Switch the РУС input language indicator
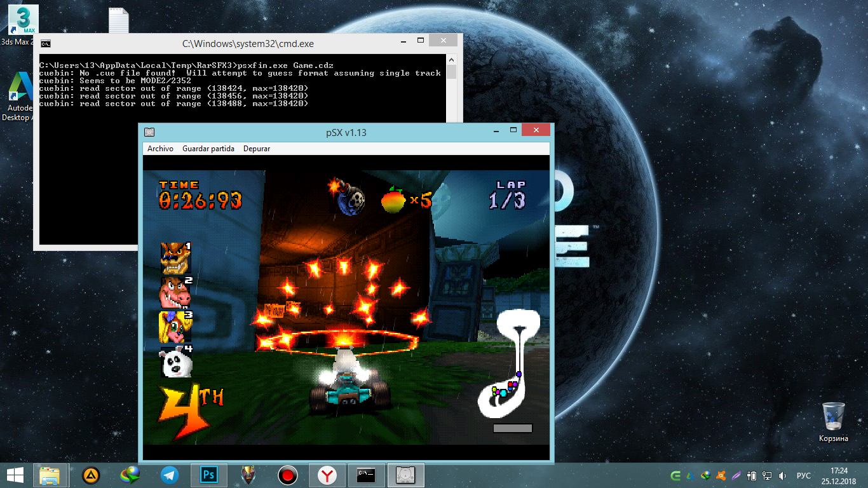Viewport: 868px width, 488px height. 804,475
